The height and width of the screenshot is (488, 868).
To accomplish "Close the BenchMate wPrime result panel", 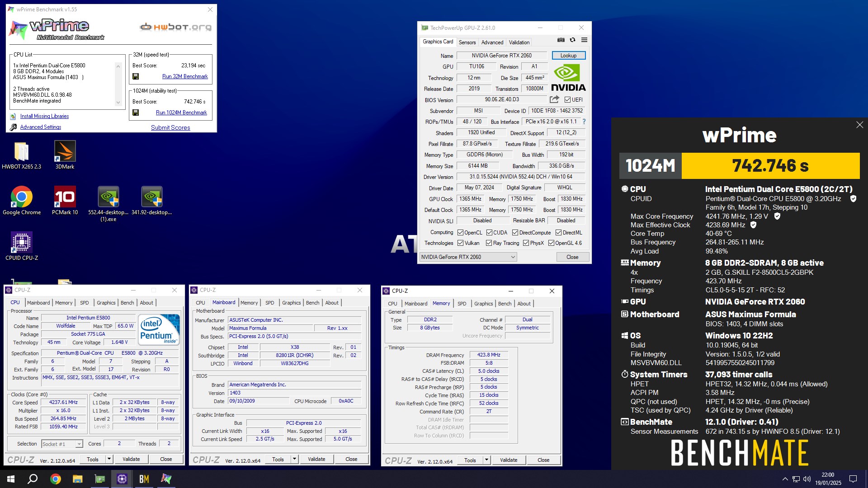I will (x=859, y=125).
